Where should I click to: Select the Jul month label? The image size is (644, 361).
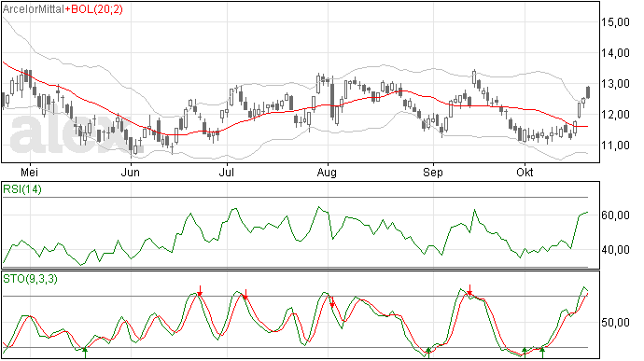point(226,172)
